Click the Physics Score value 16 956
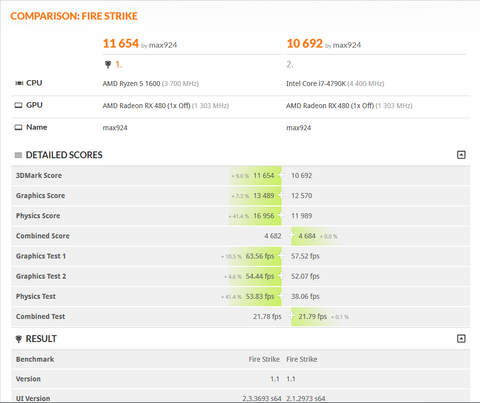 tap(264, 216)
